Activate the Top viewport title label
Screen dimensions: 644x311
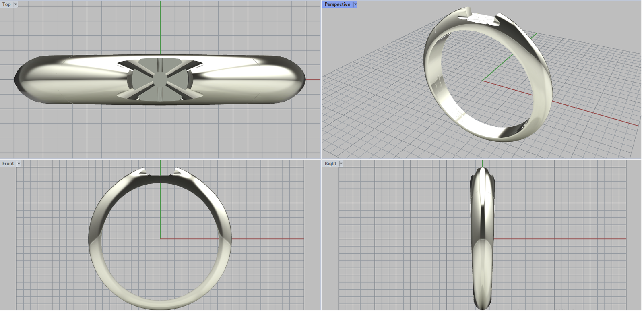coord(6,4)
